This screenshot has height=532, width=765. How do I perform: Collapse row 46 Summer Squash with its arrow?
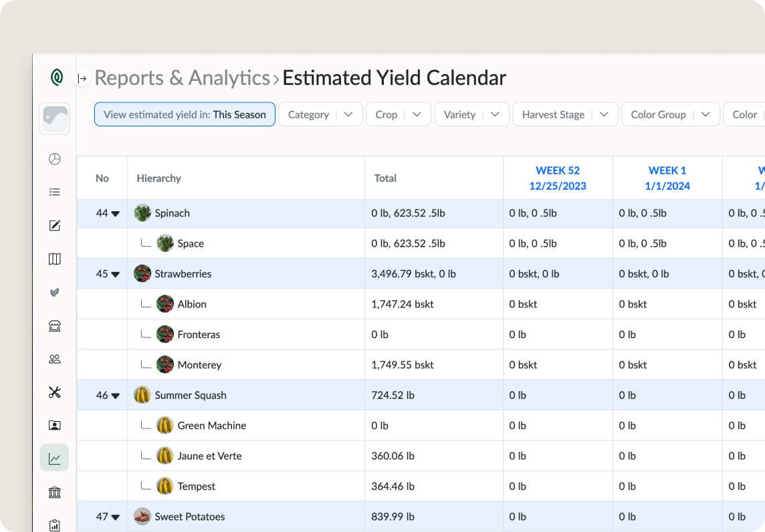pyautogui.click(x=116, y=396)
